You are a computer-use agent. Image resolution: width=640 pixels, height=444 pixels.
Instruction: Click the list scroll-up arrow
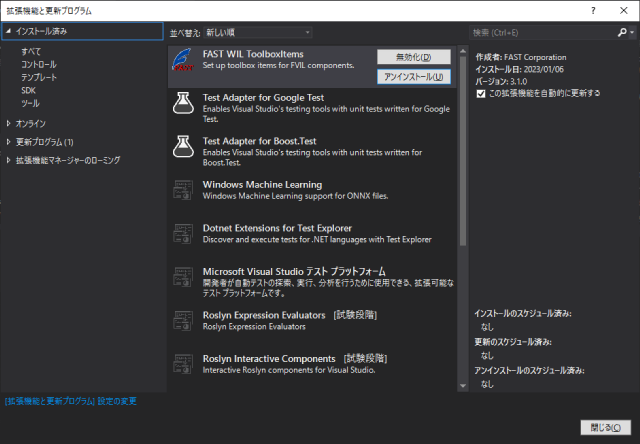[x=462, y=51]
